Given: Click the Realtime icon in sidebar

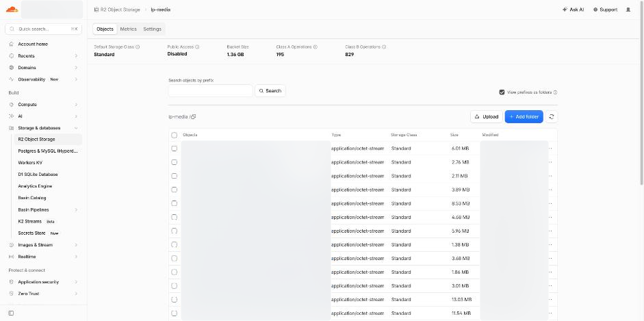Looking at the screenshot, I should click(11, 257).
